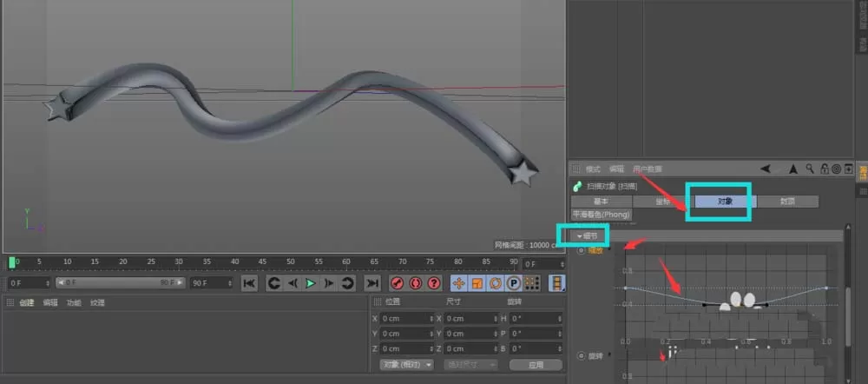
Task: Click the green play forward button
Action: click(311, 283)
